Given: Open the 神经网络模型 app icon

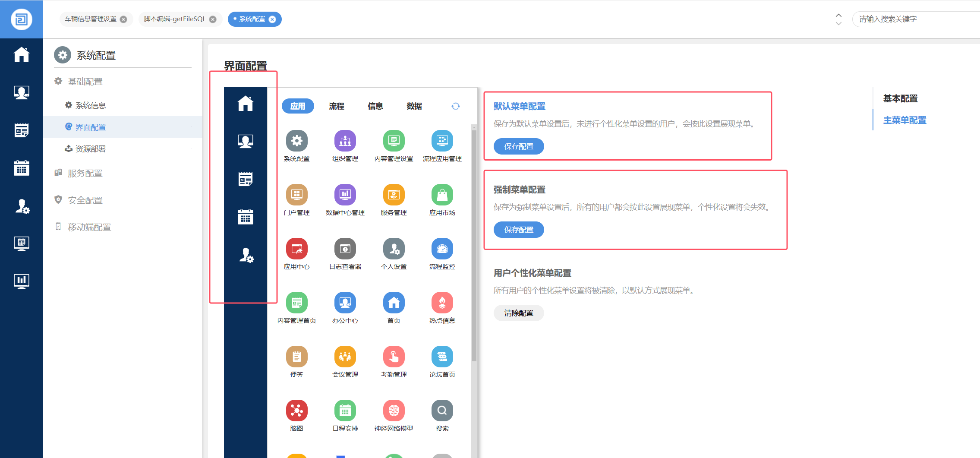Looking at the screenshot, I should point(394,411).
